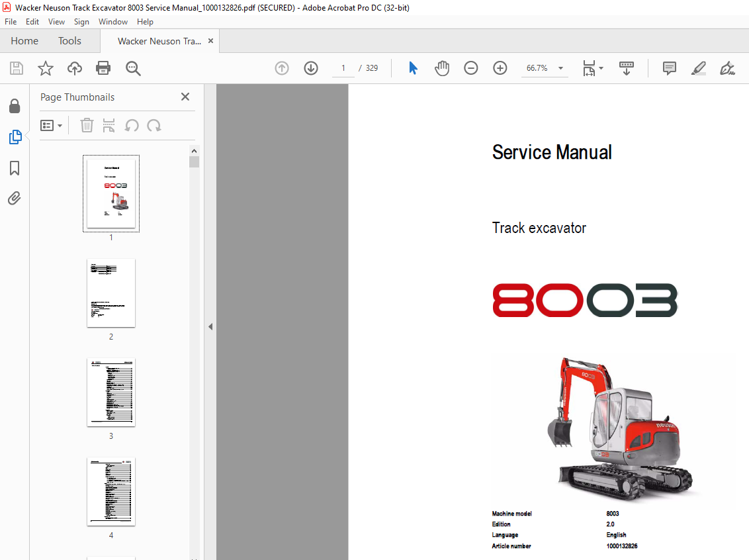Click the Extract pages icon
The image size is (749, 560).
pos(109,126)
